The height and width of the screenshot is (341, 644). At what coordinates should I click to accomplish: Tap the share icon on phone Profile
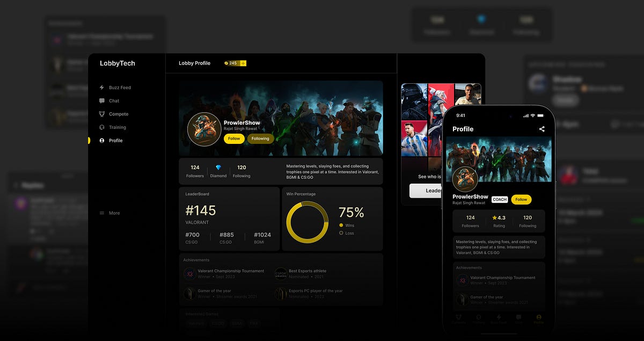[542, 129]
